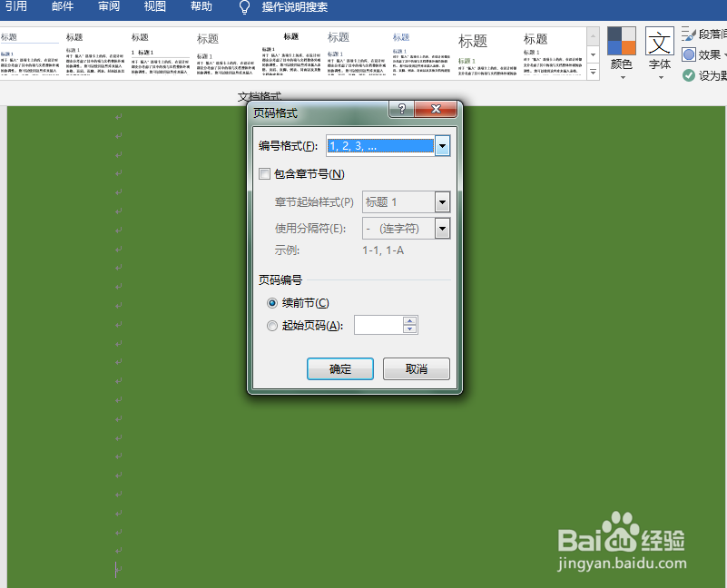Expand the 章节起始样式 dropdown
This screenshot has height=588, width=727.
click(x=442, y=201)
